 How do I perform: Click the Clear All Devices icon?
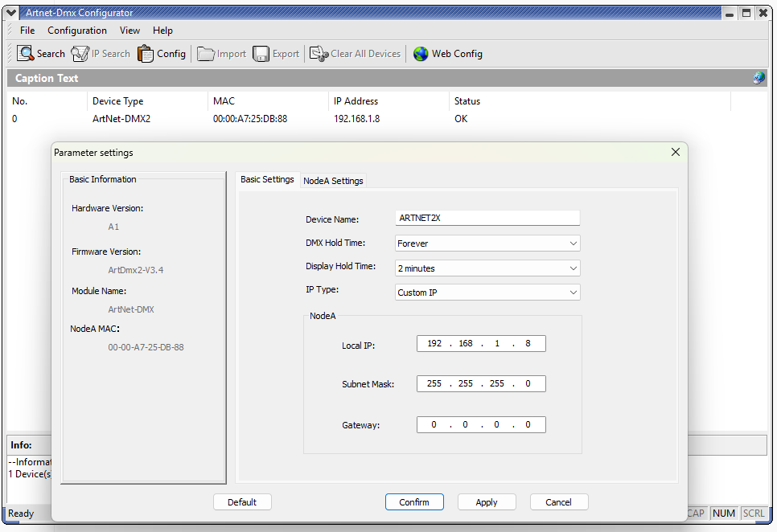pyautogui.click(x=319, y=54)
